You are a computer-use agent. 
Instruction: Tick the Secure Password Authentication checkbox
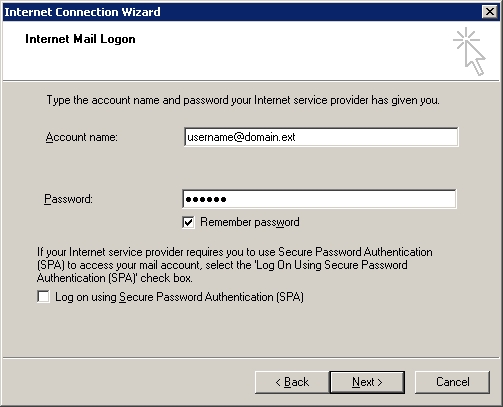point(43,297)
